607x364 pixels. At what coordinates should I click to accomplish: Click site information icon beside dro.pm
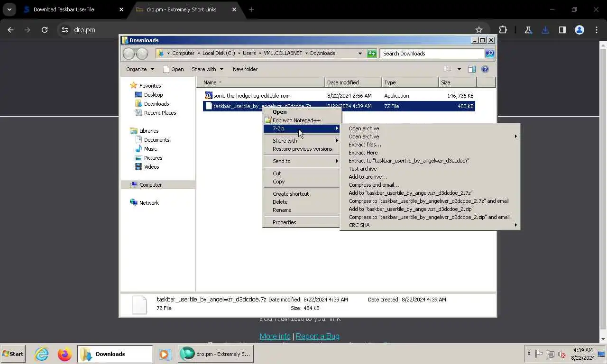coord(65,30)
